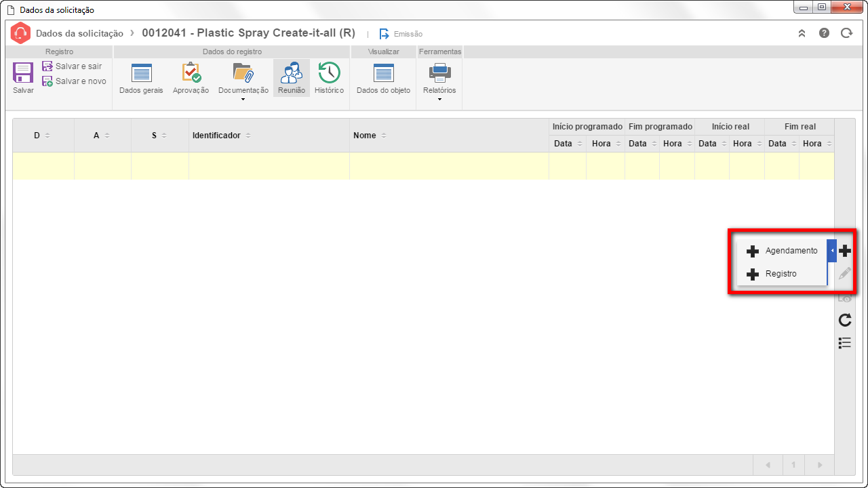The image size is (868, 488).
Task: Select the Reunião section
Action: pos(292,79)
